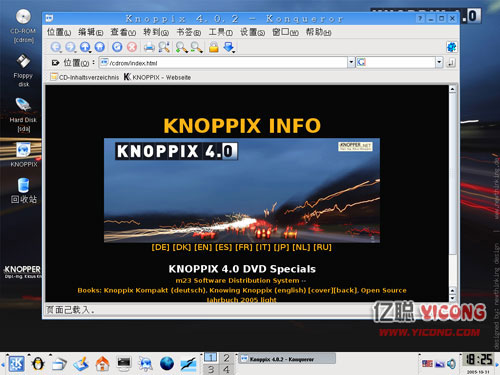Choose search engine via search box icon

coord(361,62)
